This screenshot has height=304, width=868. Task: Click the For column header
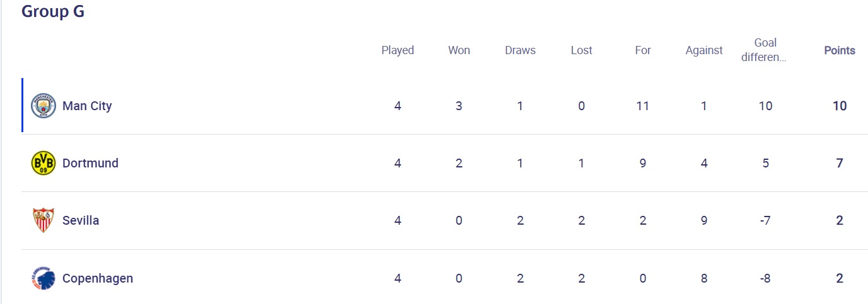pos(643,50)
